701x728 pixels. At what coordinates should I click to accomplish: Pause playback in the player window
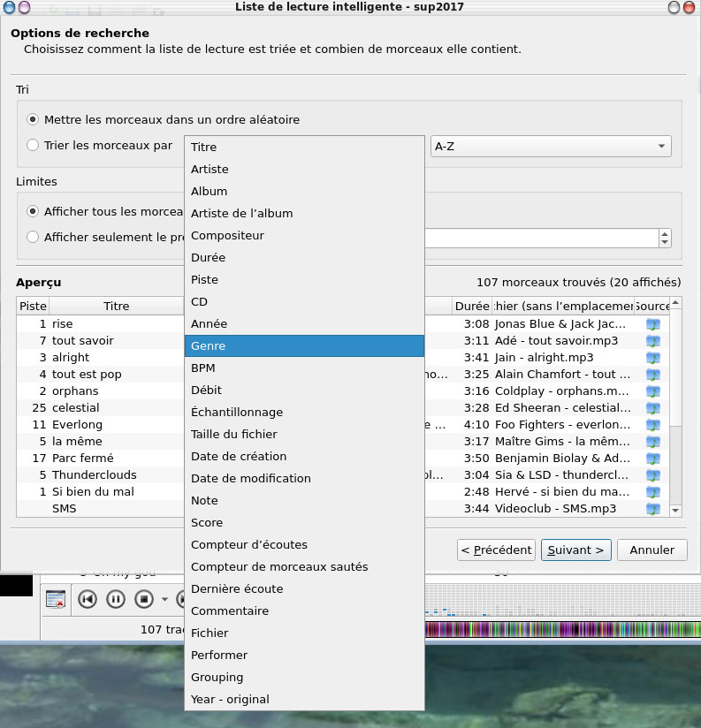[116, 599]
